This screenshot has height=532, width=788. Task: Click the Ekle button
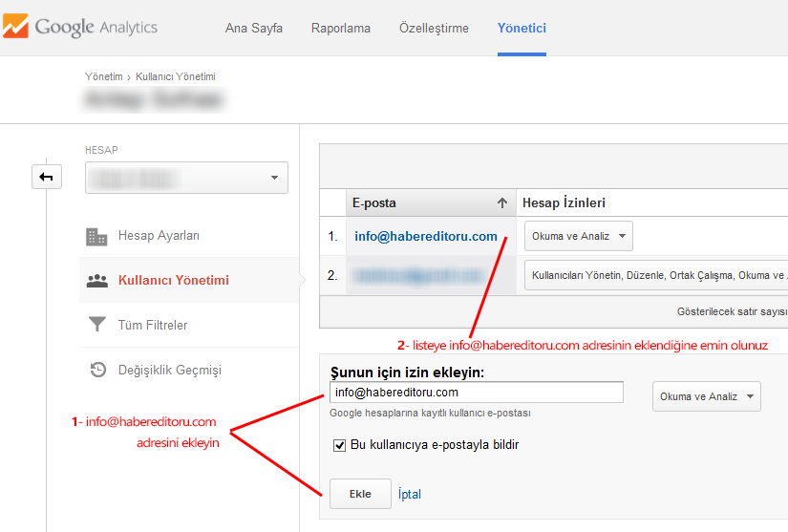coord(360,494)
